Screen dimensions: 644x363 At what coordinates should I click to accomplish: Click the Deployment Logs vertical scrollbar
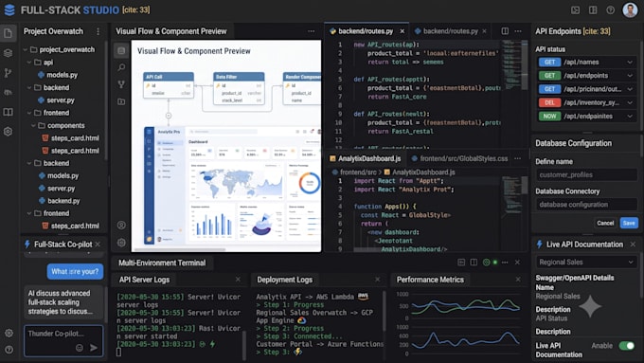click(x=385, y=310)
